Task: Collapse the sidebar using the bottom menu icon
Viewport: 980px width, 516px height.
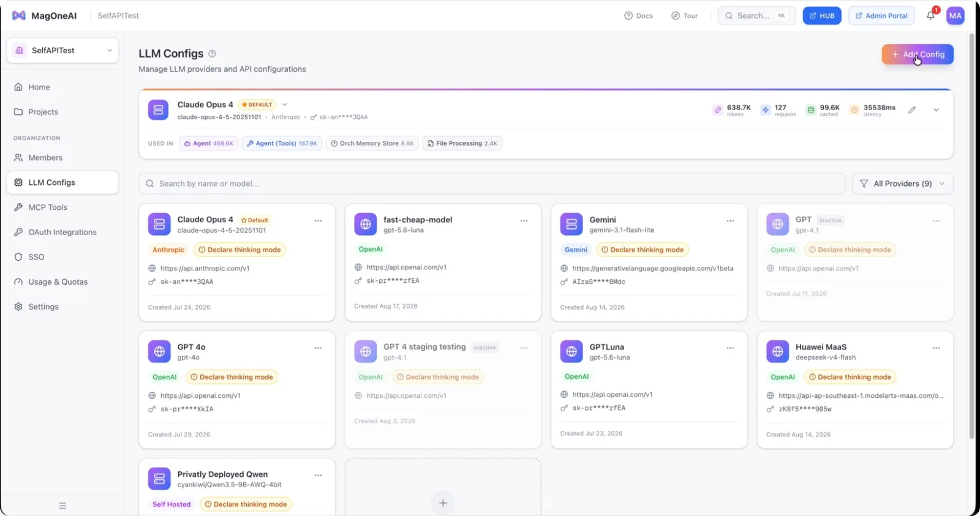Action: pyautogui.click(x=62, y=506)
